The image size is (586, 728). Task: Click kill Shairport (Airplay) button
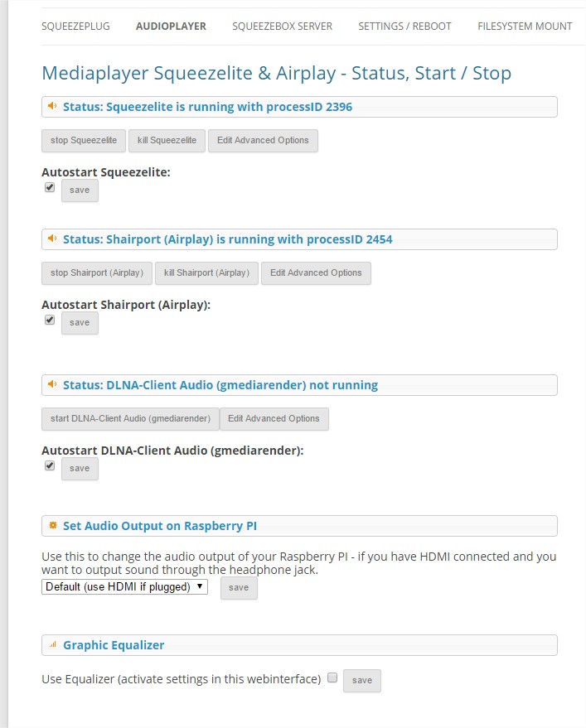[x=206, y=273]
